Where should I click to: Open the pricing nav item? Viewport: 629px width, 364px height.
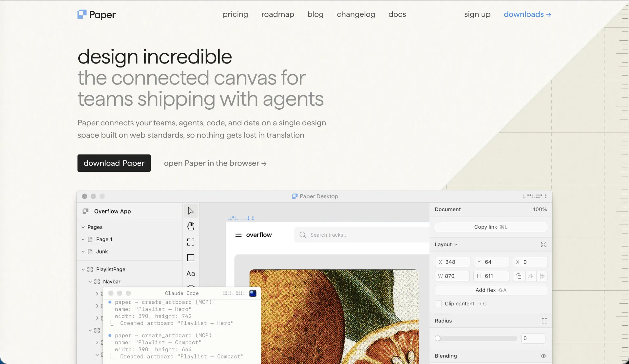click(x=235, y=14)
